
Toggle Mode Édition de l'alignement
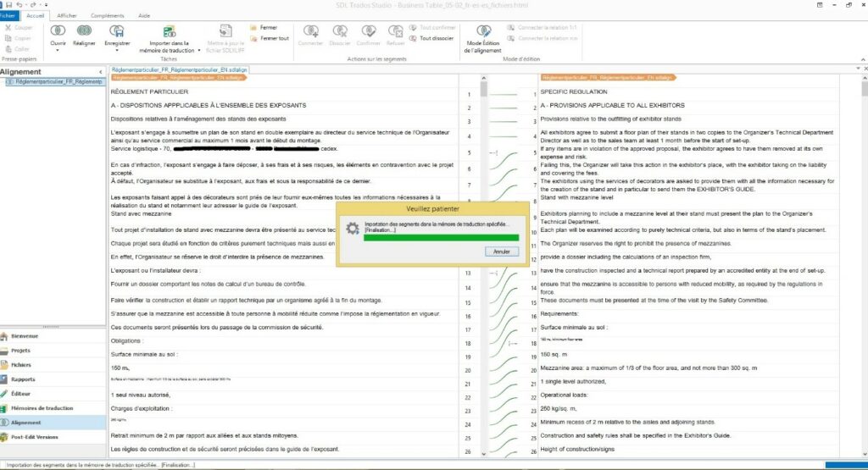coord(482,39)
